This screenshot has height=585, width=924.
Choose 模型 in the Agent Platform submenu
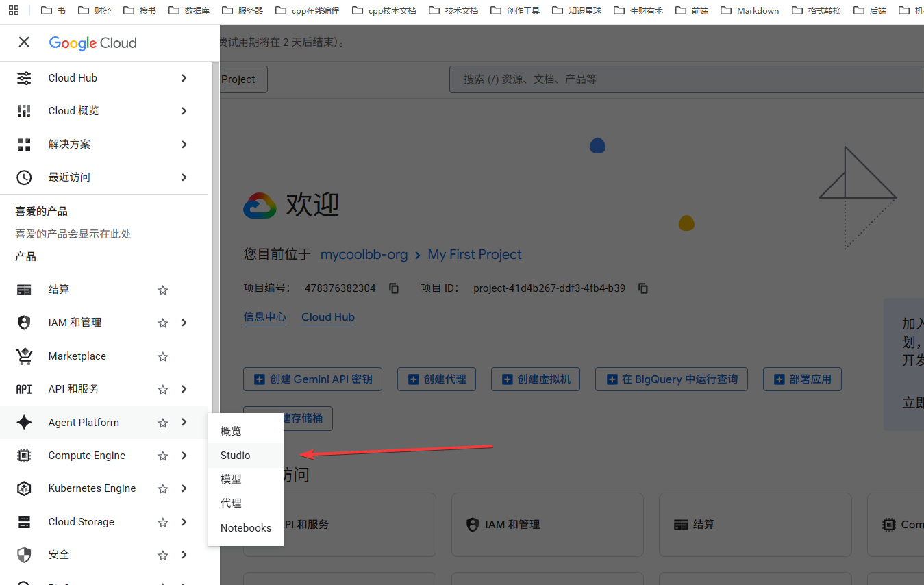(x=246, y=479)
